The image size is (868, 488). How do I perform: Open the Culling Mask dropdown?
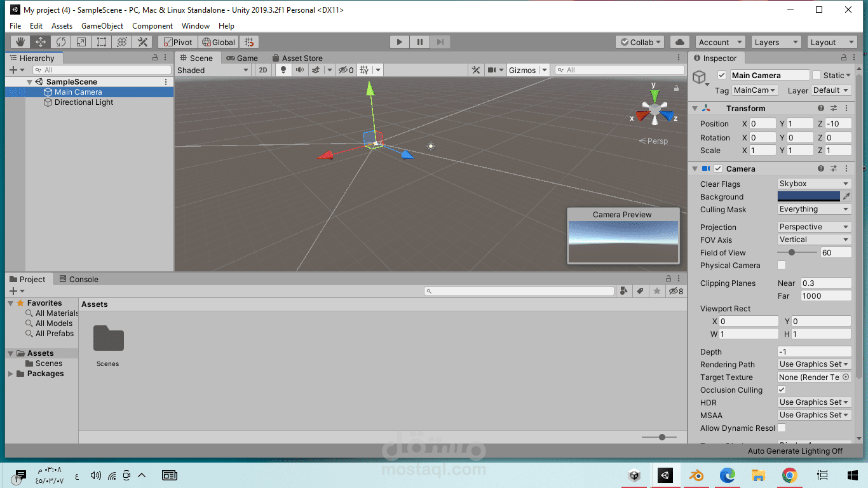click(x=814, y=209)
